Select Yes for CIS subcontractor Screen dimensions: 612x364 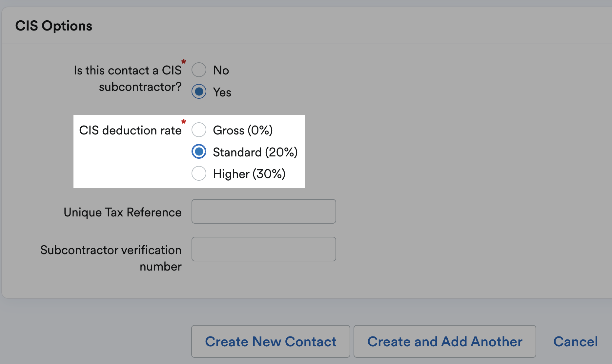199,91
